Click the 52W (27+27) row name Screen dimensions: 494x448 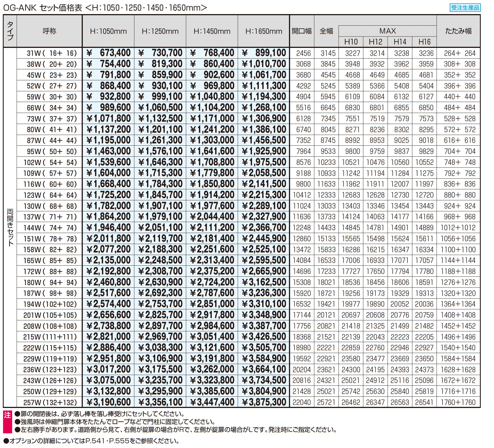[52, 86]
